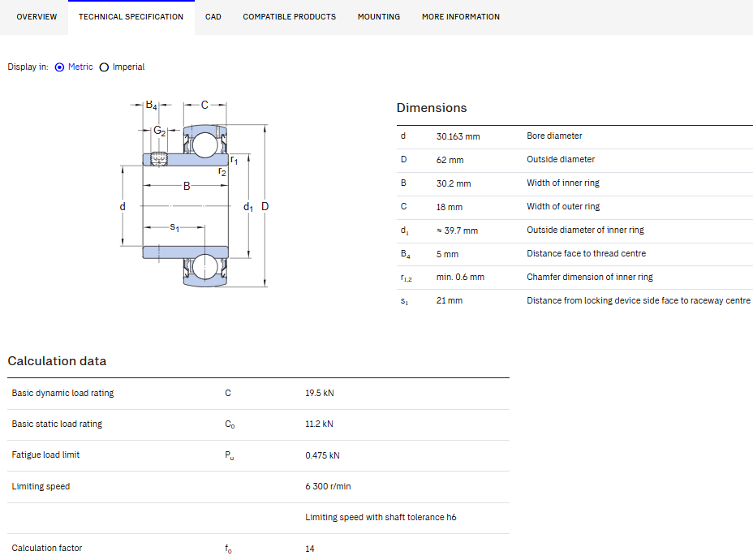
Task: Select the Imperial display radio button
Action: (x=104, y=67)
